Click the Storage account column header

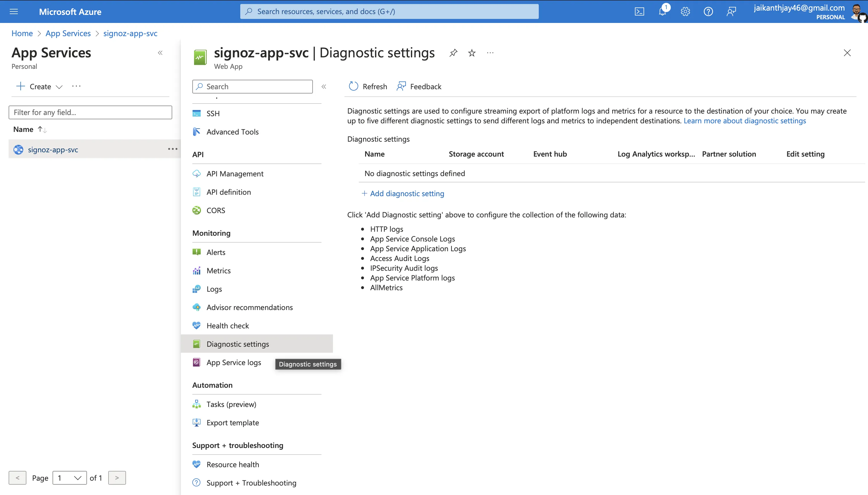pos(476,154)
